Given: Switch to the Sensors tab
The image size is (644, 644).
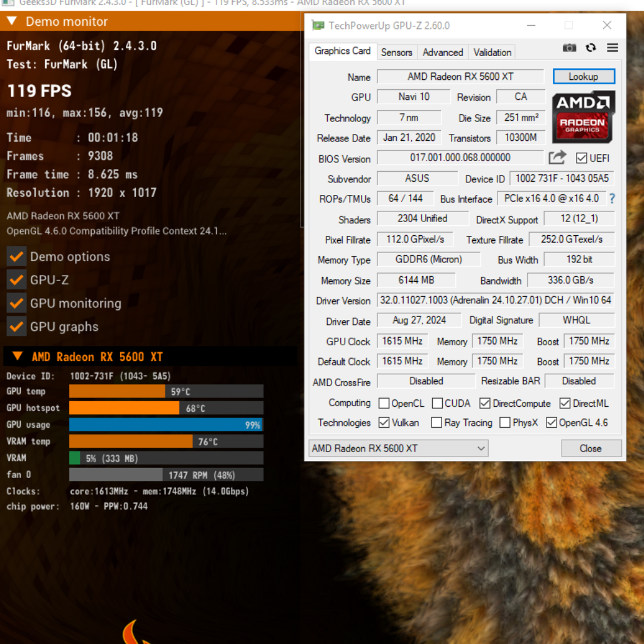Looking at the screenshot, I should coord(396,52).
